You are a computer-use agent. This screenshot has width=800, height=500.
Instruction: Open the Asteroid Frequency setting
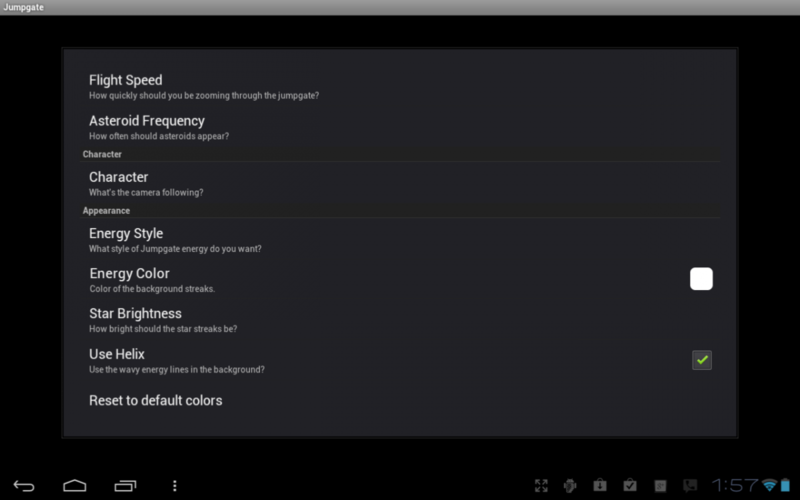(400, 128)
